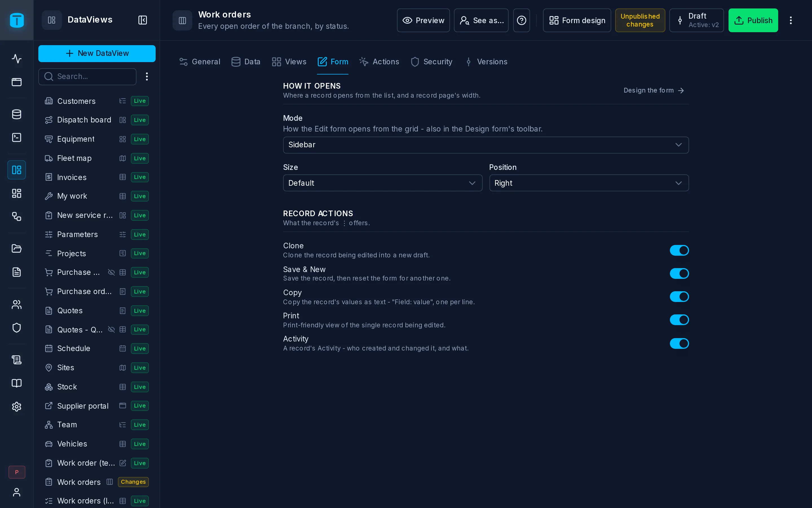
Task: Open the activity pulse icon in the left rail
Action: point(16,59)
